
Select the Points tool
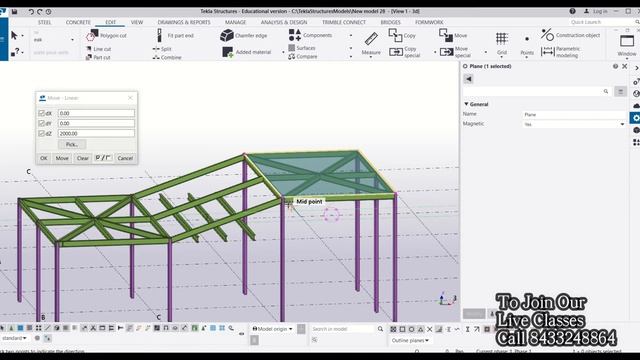527,44
